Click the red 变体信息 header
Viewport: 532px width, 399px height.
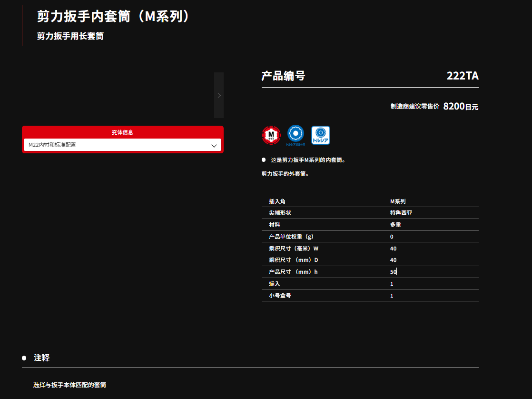(122, 132)
